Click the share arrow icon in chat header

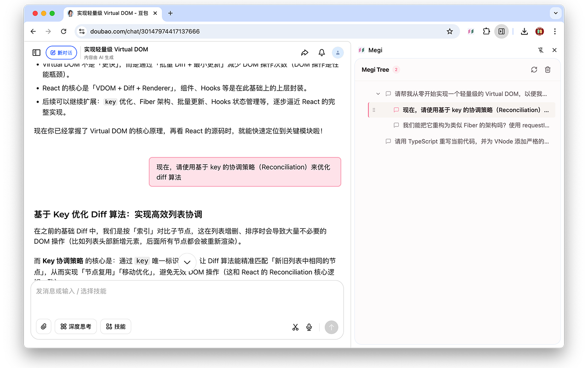click(305, 52)
